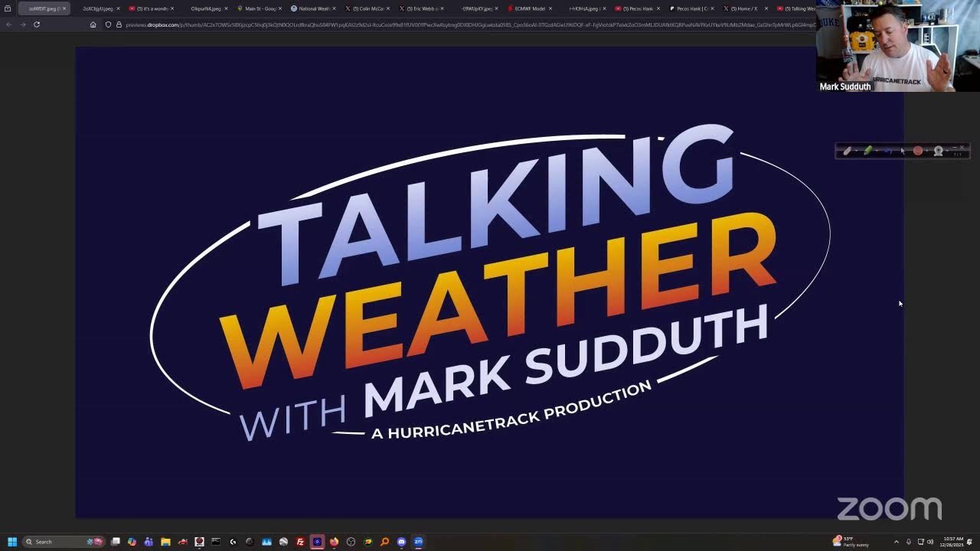Open the Terminal app from the taskbar
The image size is (980, 551).
(x=216, y=542)
